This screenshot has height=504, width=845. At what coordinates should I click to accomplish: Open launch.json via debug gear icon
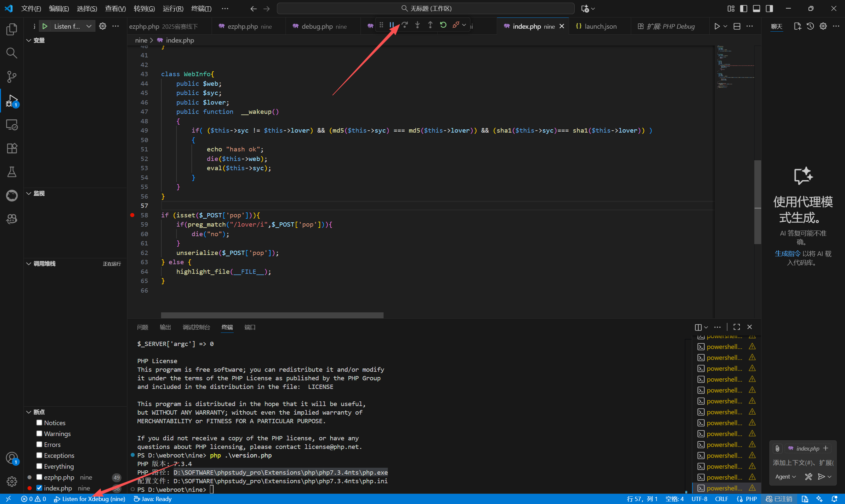[103, 26]
